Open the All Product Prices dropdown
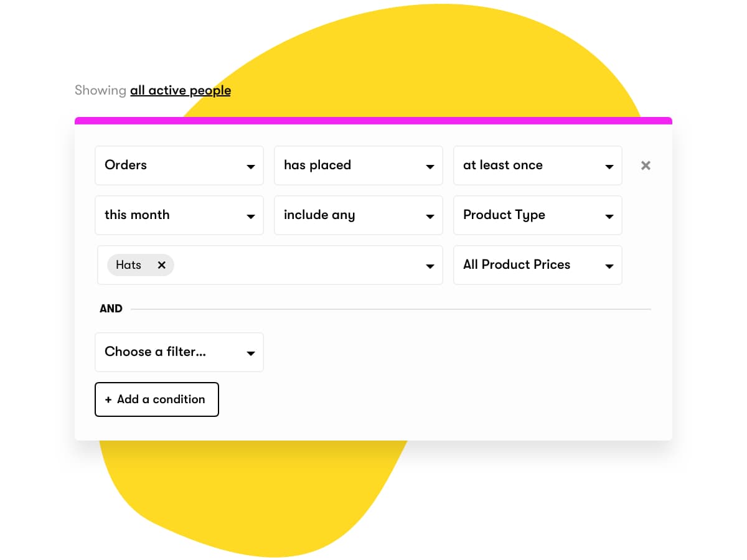 pyautogui.click(x=537, y=265)
